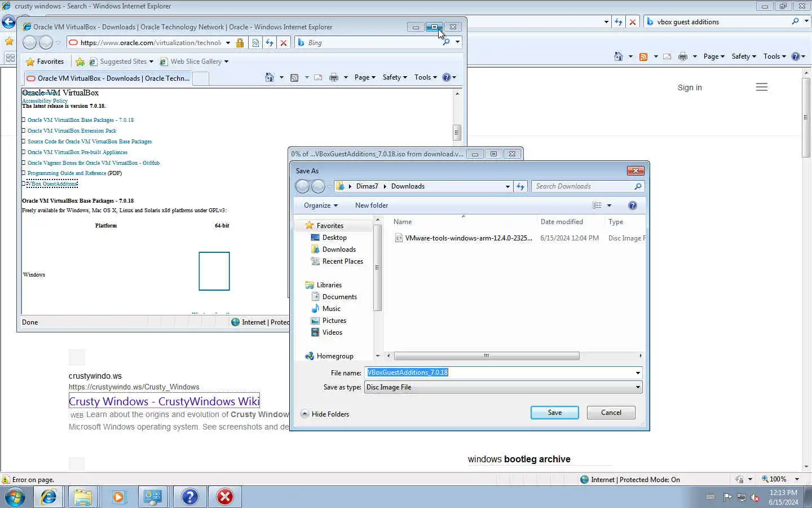Select Desktop in Save As navigation pane
The height and width of the screenshot is (508, 812).
coord(334,238)
